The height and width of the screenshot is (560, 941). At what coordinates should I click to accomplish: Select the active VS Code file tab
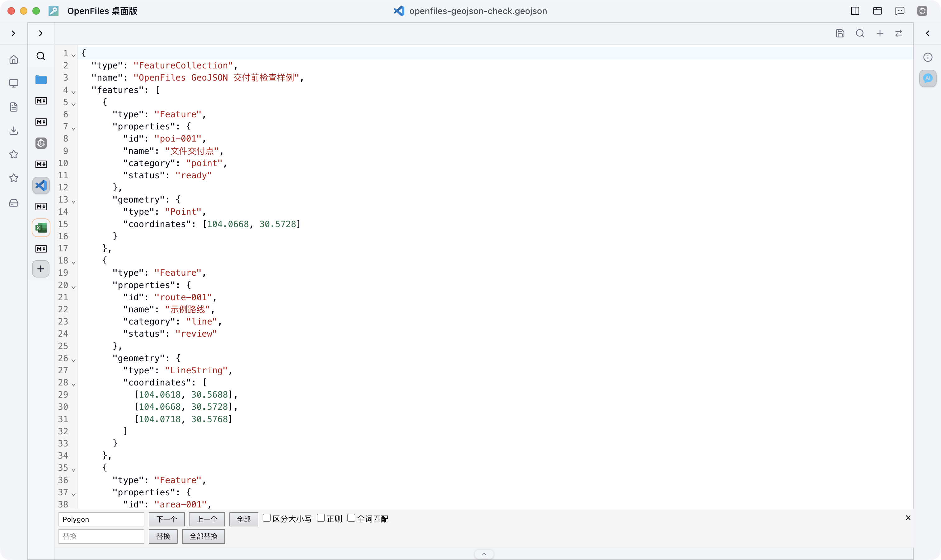point(41,186)
